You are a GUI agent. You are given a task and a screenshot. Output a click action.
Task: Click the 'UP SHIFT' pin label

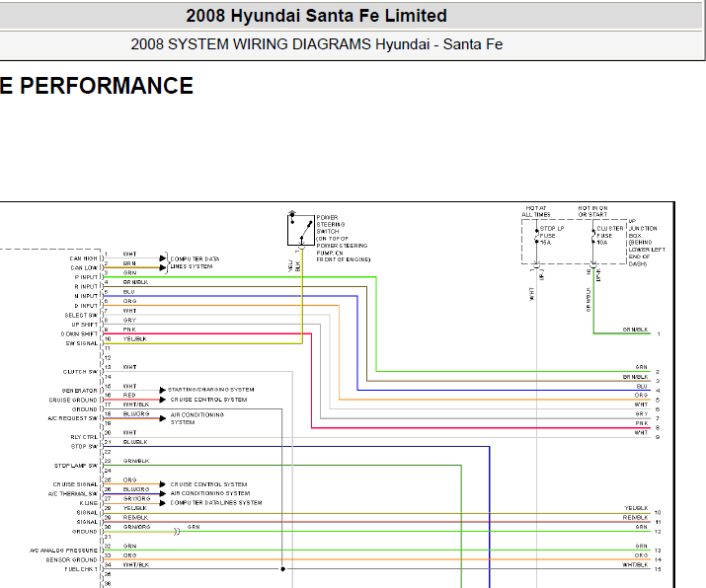[84, 325]
